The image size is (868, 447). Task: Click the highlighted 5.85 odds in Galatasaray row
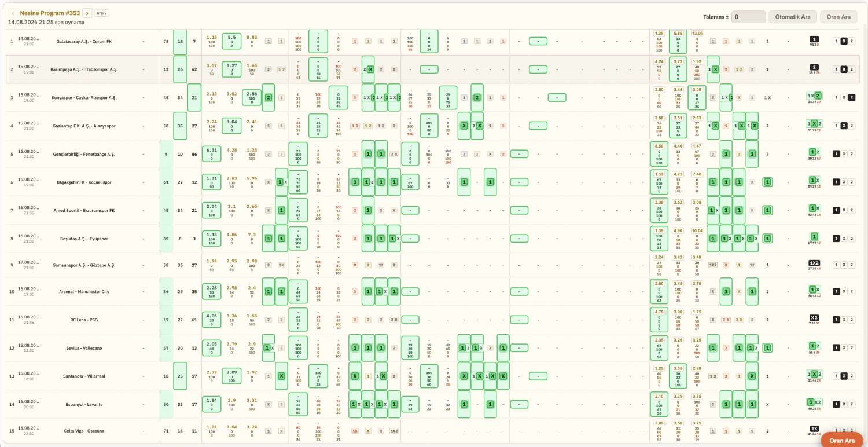678,34
